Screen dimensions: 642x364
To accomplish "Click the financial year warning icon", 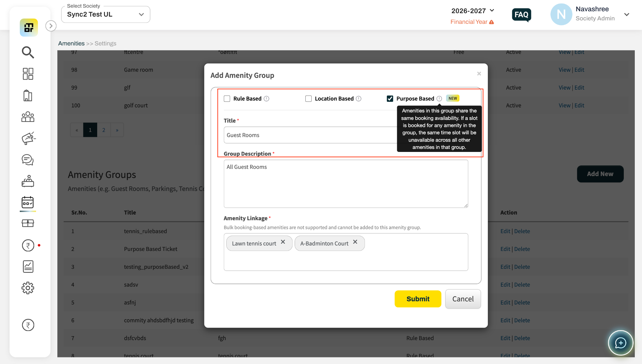I will (492, 22).
